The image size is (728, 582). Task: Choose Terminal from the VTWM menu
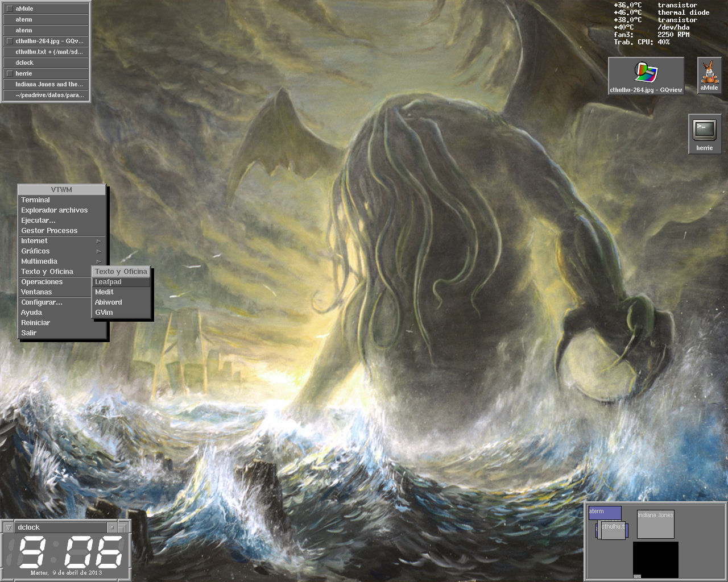[62, 200]
